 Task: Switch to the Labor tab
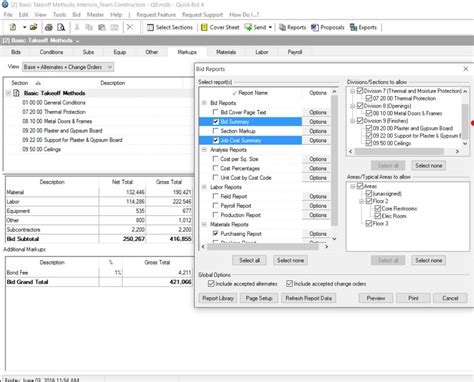coord(262,52)
